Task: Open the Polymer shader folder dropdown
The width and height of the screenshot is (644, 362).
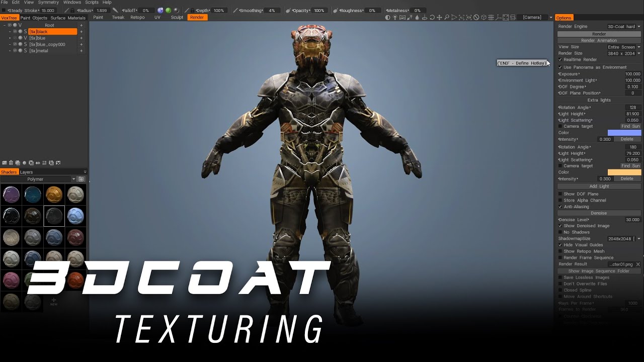Action: [38, 179]
